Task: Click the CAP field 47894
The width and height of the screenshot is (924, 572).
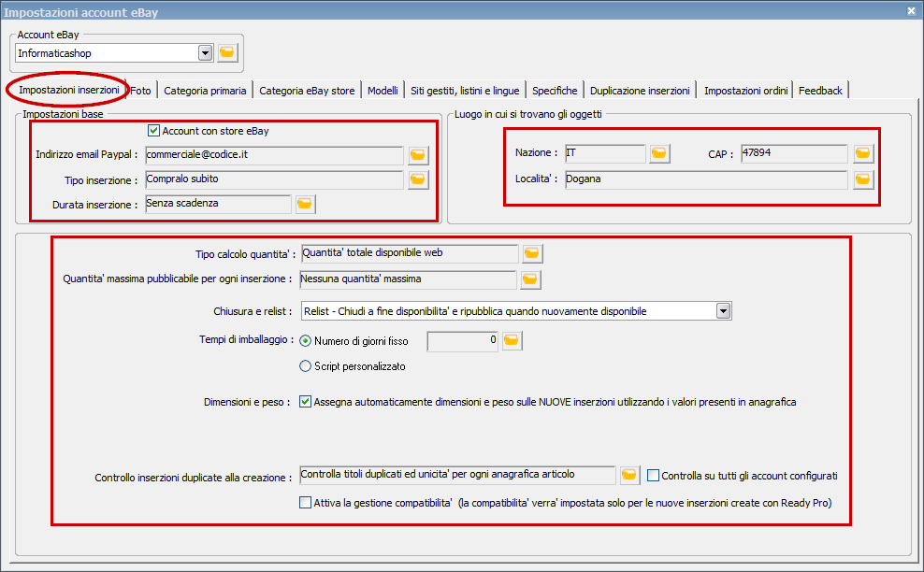Action: pos(794,154)
